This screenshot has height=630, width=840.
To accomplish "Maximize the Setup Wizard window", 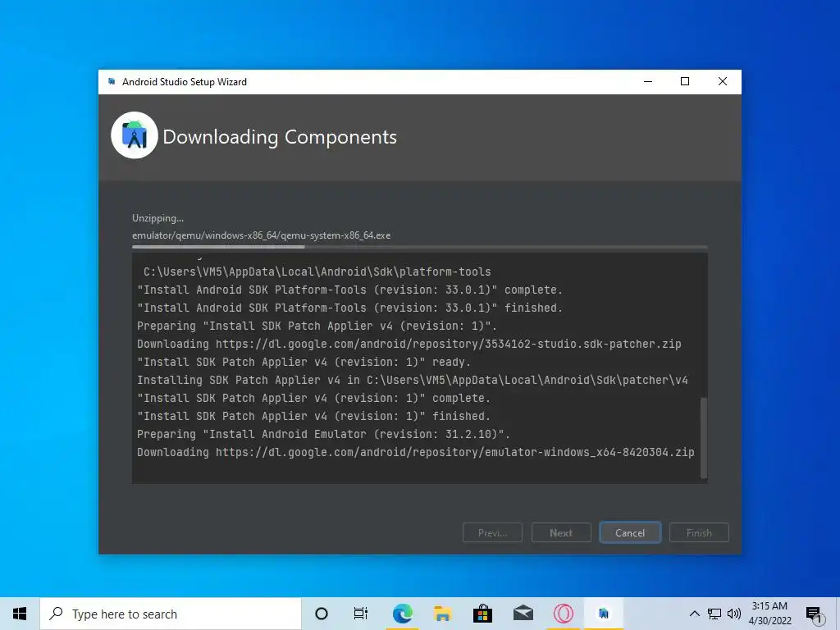I will 685,81.
